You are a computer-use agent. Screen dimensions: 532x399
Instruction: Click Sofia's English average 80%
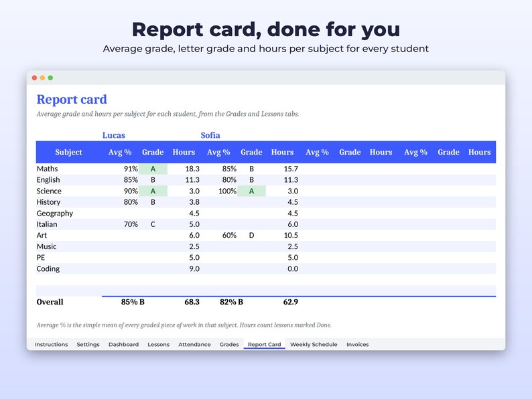[x=229, y=180]
